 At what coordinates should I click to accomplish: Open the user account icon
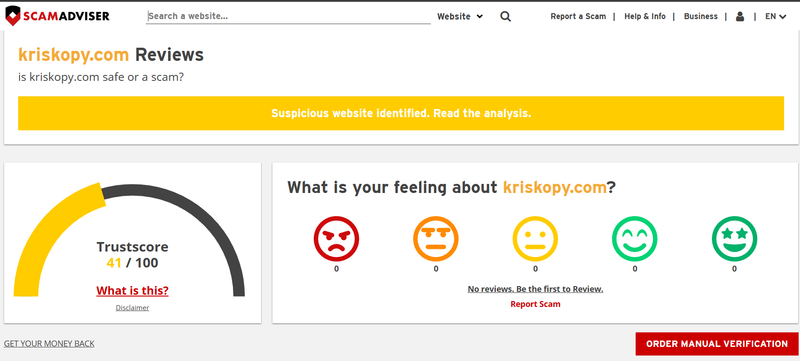(740, 16)
